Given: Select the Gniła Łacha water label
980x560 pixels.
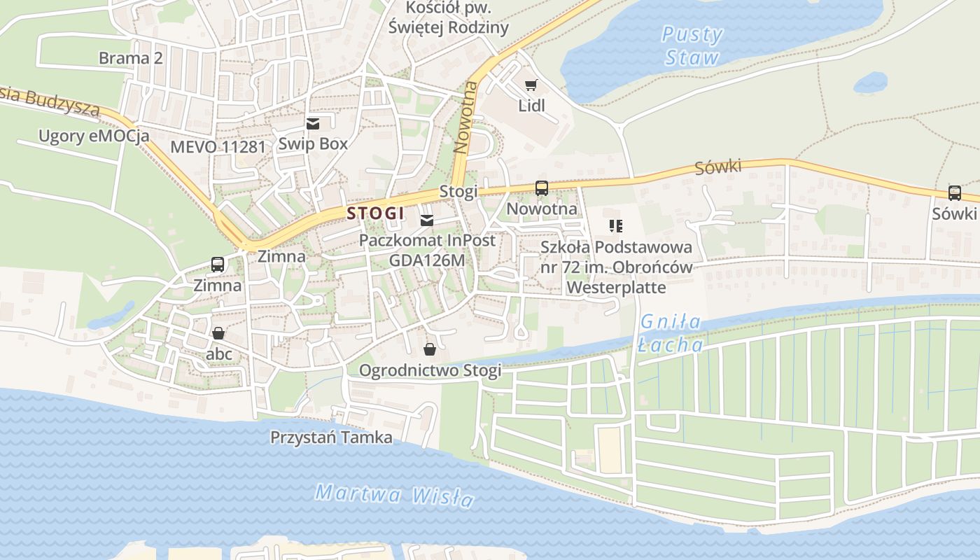Looking at the screenshot, I should point(671,333).
